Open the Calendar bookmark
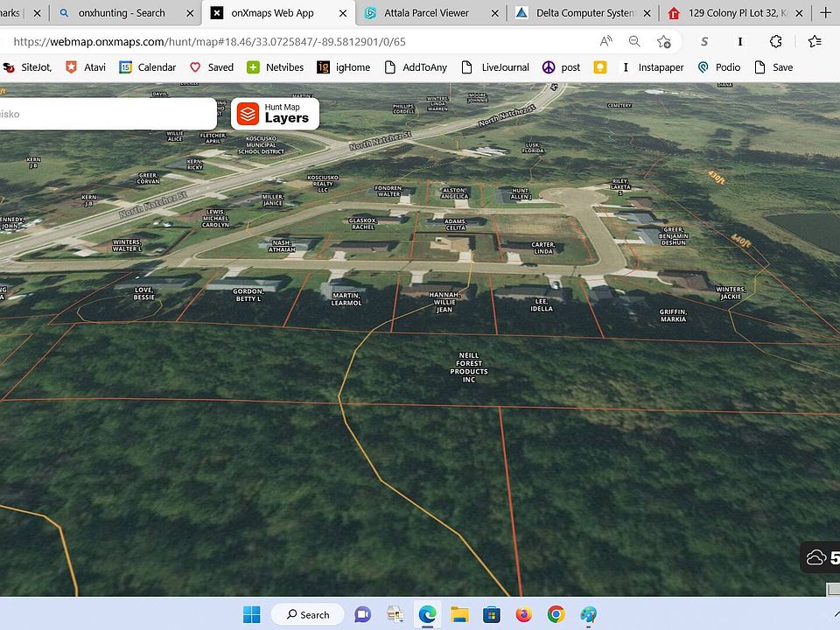Viewport: 840px width, 630px height. click(148, 67)
